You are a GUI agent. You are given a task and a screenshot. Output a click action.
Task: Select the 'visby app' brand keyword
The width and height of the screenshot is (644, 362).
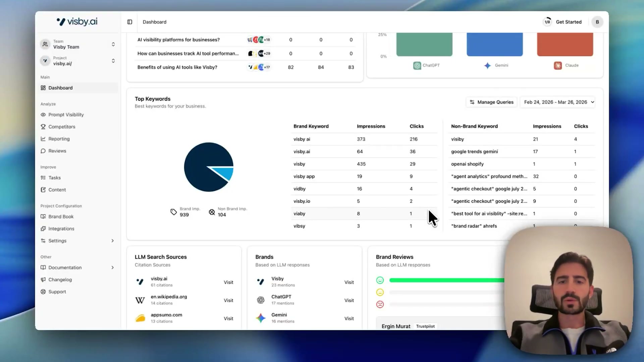304,176
